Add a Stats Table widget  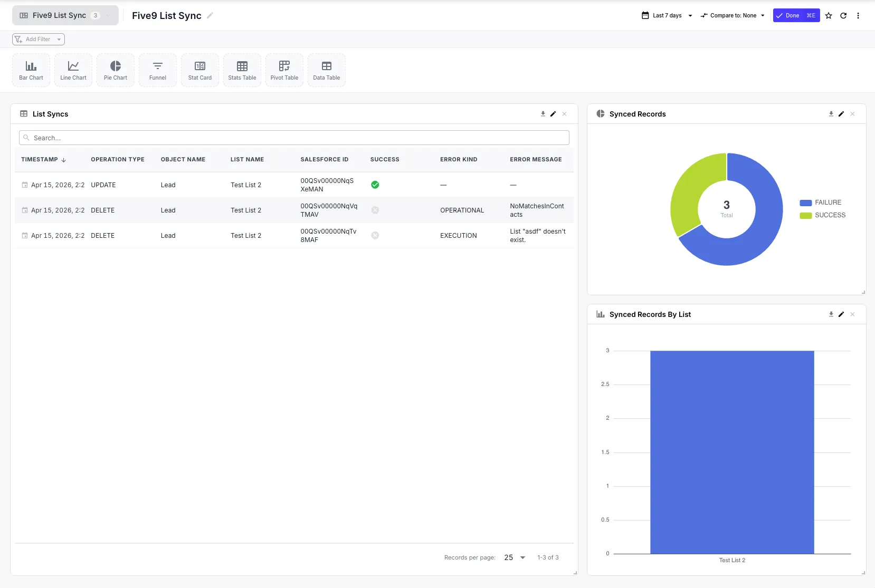[x=242, y=70]
